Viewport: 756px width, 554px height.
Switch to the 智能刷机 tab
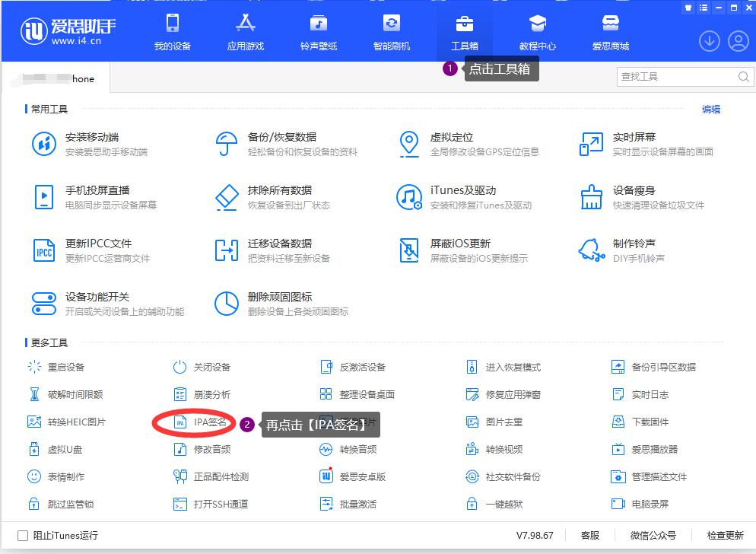(x=392, y=32)
